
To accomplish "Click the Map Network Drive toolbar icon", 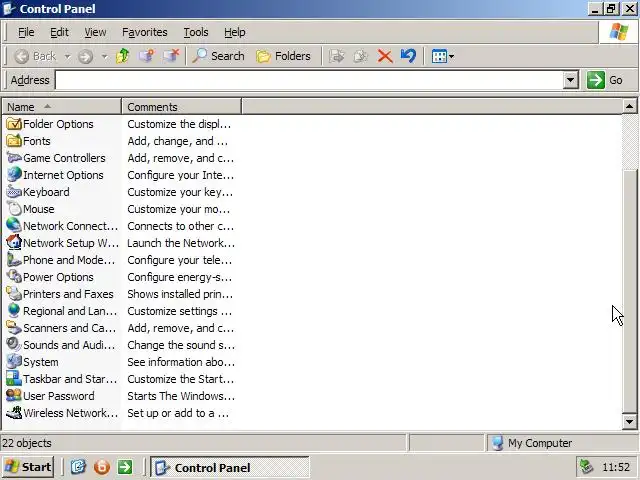I will pos(147,56).
